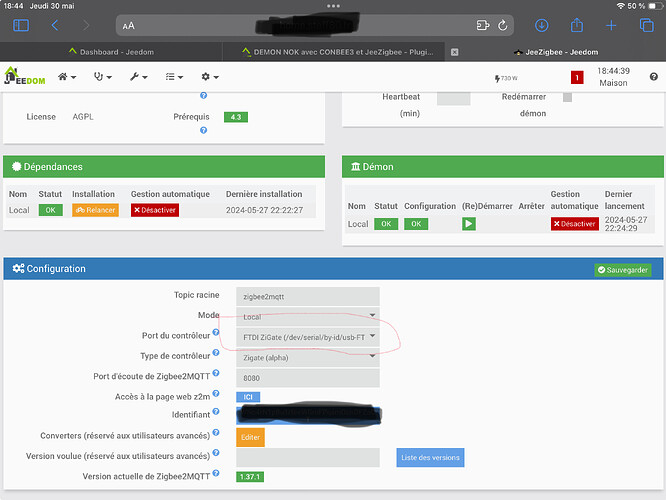Go forward with the browser forward arrow

tap(86, 25)
